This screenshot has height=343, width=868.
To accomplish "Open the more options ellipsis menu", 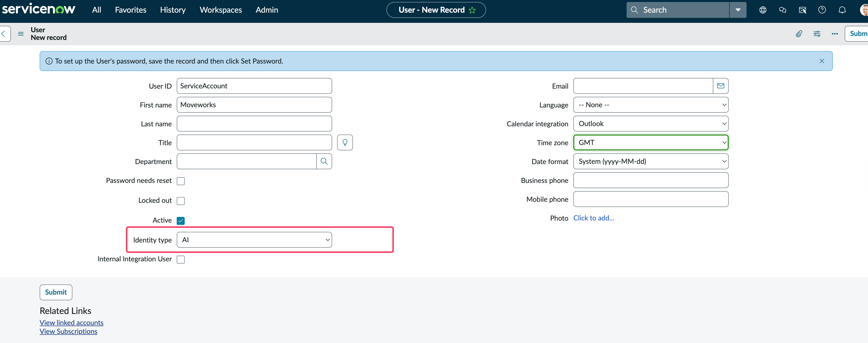I will click(x=835, y=34).
